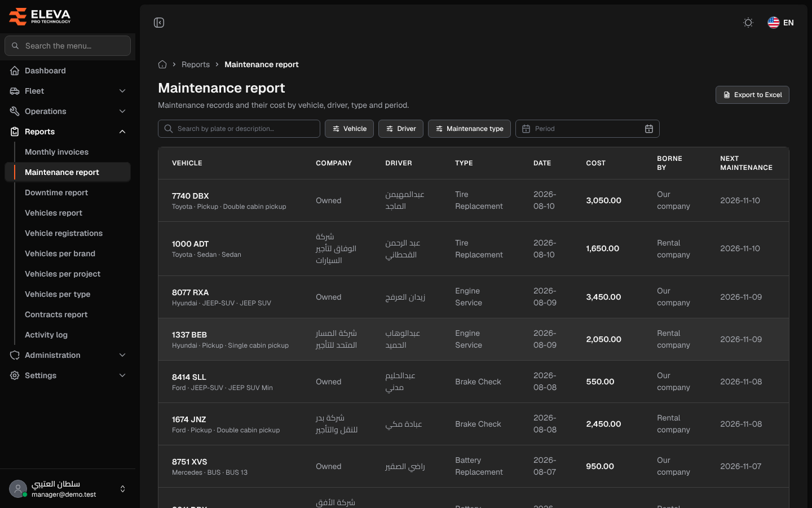
Task: Expand the Fleet menu chevron
Action: [x=122, y=91]
